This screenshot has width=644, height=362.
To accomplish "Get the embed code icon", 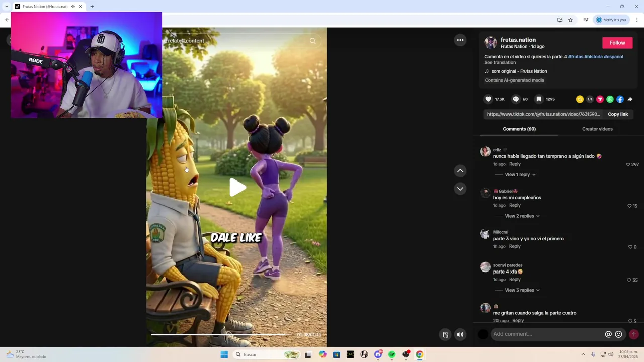I will (x=590, y=99).
